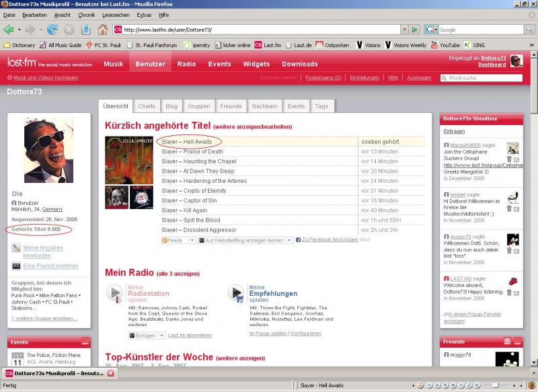The height and width of the screenshot is (392, 538).
Task: Collapse the Events panel in left sidebar
Action: (x=85, y=342)
